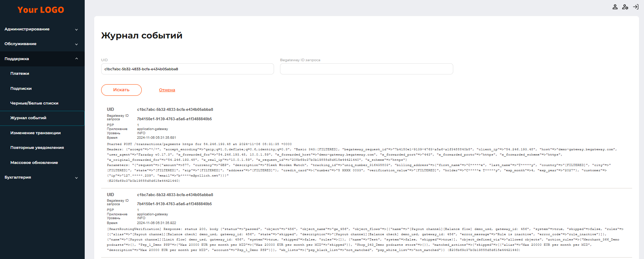Click the Your LOGO image
Image resolution: width=644 pixels, height=259 pixels.
coord(41,10)
